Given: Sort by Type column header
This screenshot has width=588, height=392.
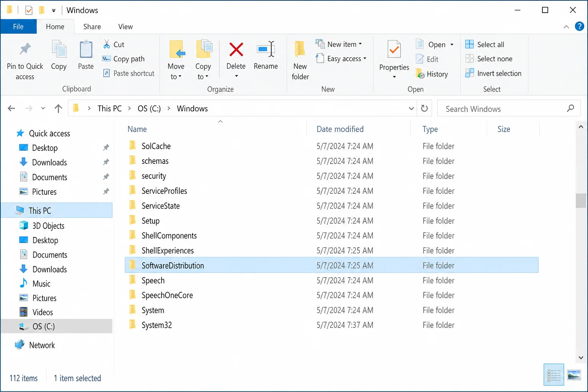Looking at the screenshot, I should tap(430, 129).
